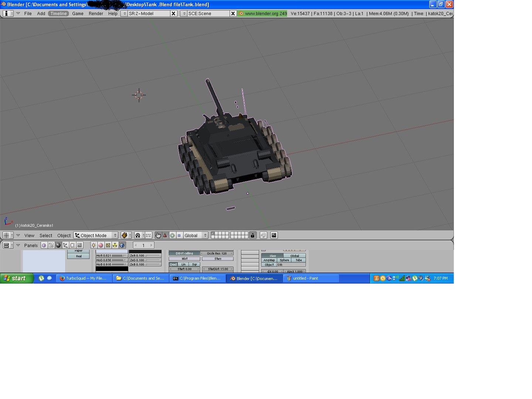Screen dimensions: 532x399
Task: Open the Render menu
Action: [96, 13]
